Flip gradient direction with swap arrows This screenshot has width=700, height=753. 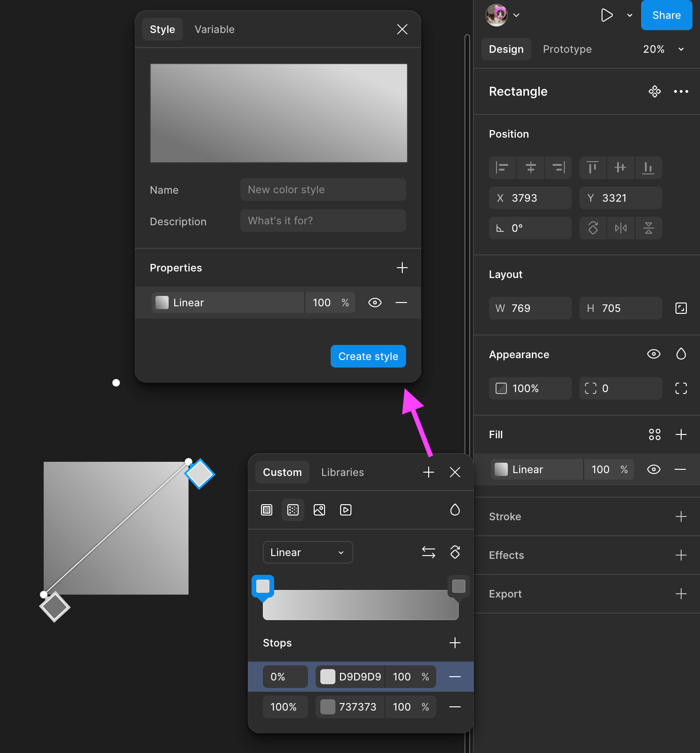pos(429,552)
